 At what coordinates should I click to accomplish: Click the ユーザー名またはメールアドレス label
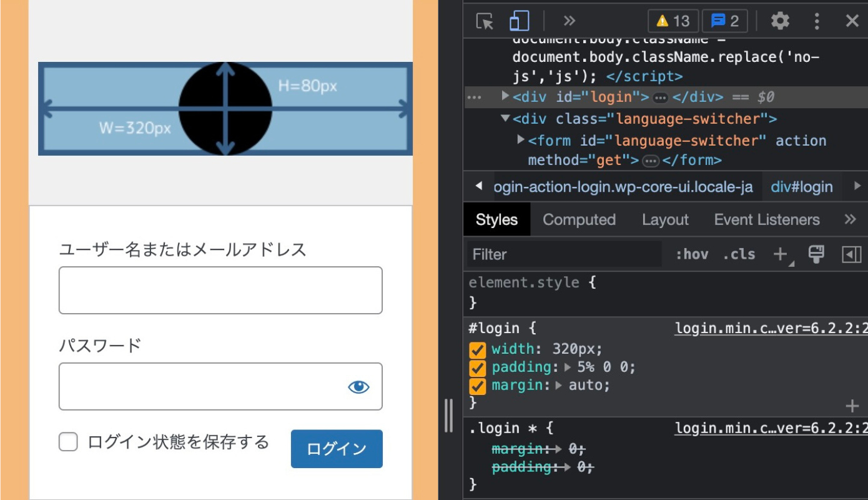pyautogui.click(x=182, y=250)
